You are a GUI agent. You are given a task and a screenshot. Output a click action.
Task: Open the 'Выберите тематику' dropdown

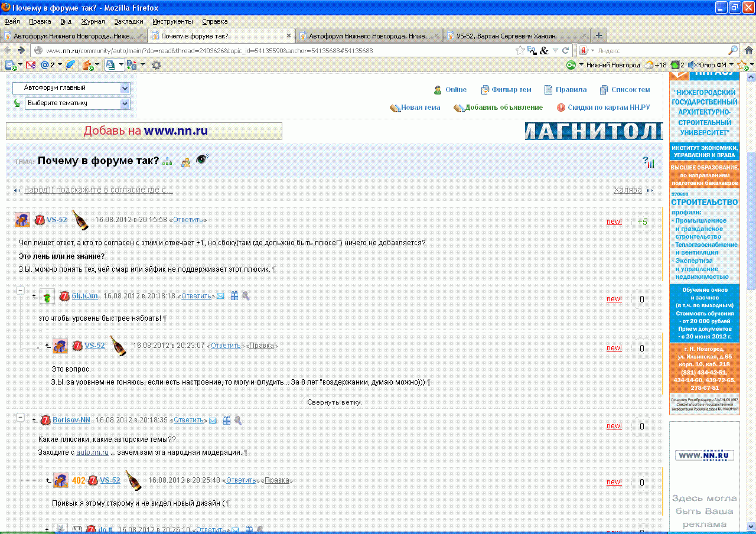click(77, 103)
